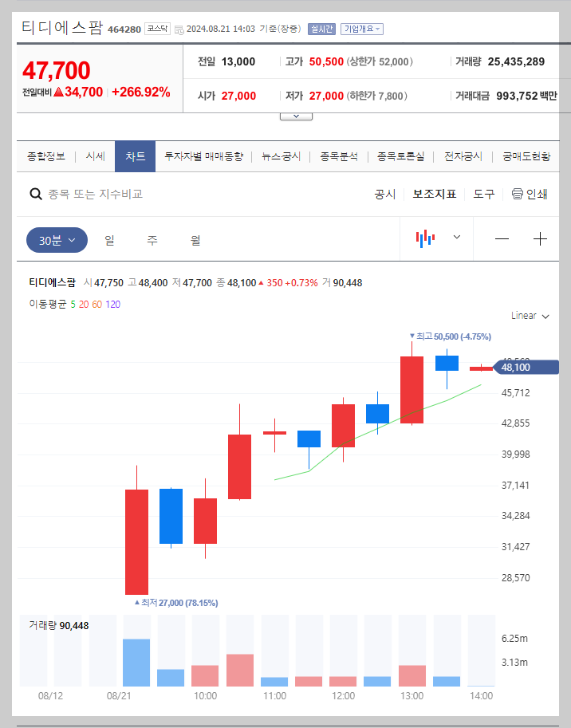Zoom in using the plus icon
Image resolution: width=571 pixels, height=728 pixels.
point(541,238)
